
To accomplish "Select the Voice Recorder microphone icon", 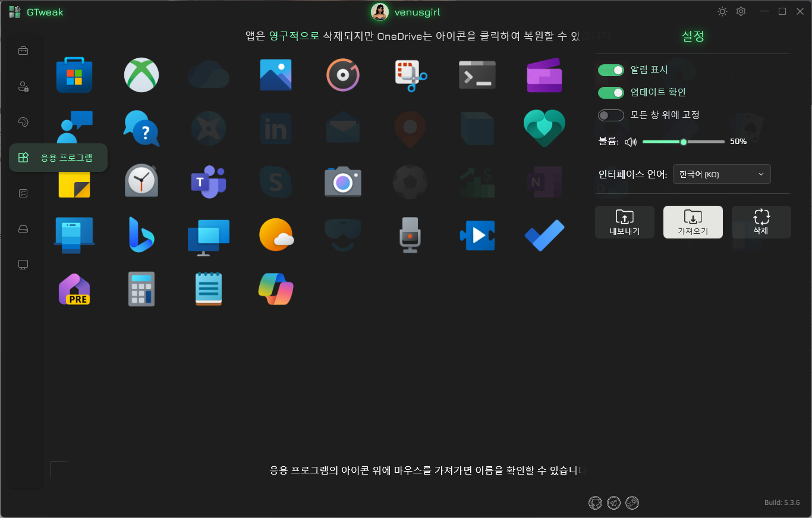I will (410, 235).
